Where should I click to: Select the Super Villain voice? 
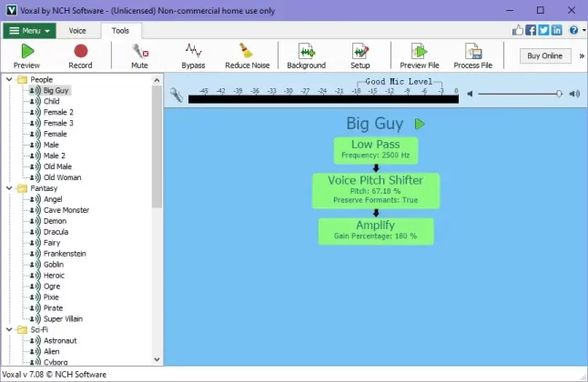(x=63, y=318)
